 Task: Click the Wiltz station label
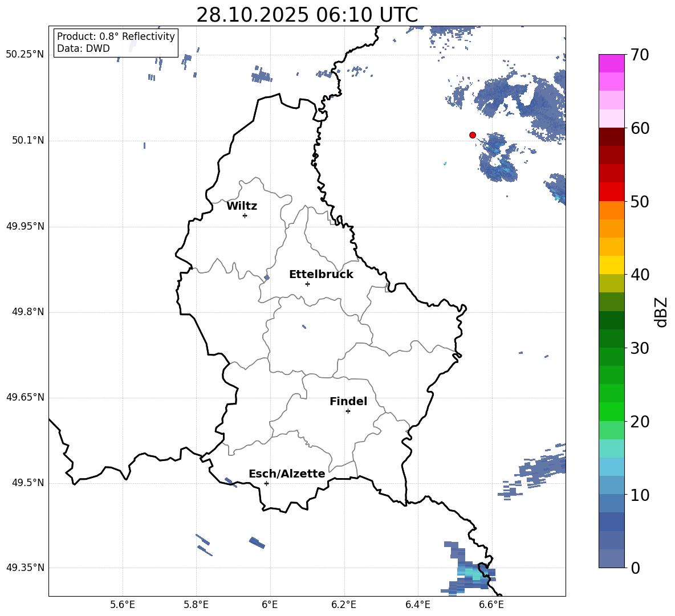[242, 206]
